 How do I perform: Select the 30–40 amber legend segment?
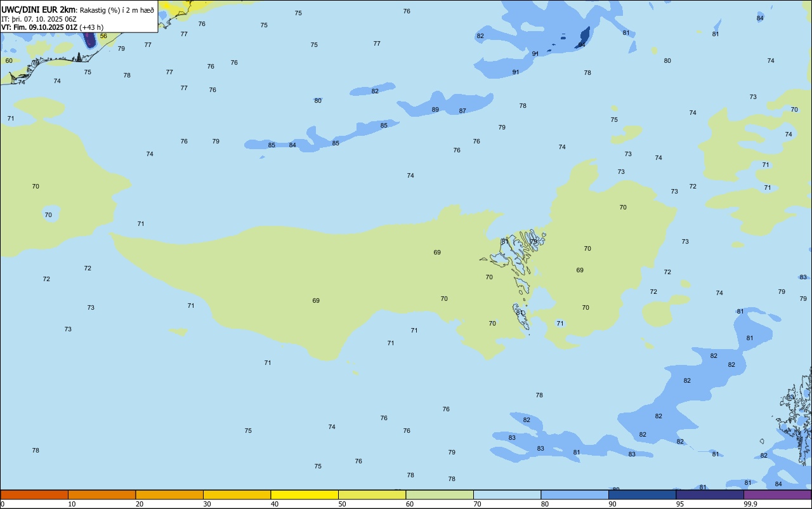(x=237, y=494)
